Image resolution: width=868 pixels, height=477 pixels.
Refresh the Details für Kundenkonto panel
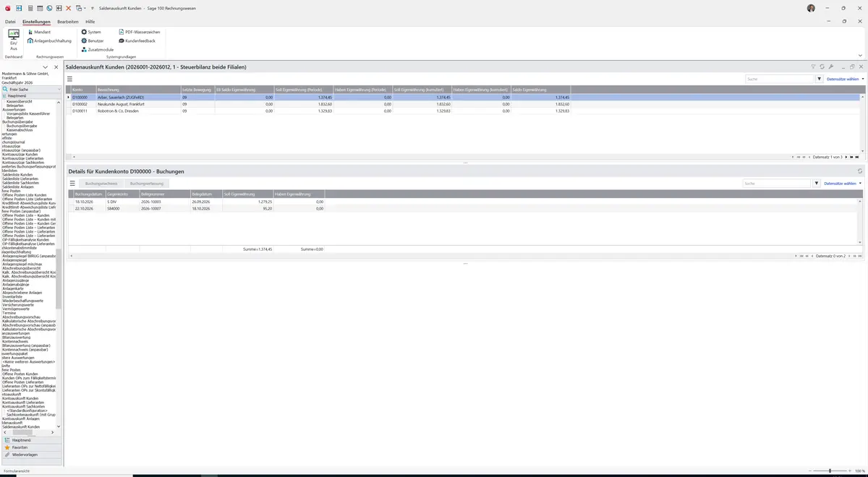(x=859, y=171)
